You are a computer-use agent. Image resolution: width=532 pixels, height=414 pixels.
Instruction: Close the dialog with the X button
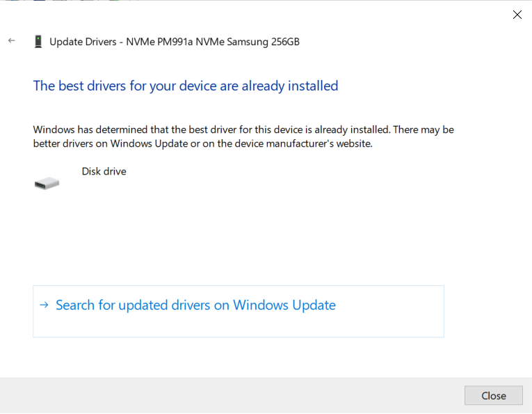tap(517, 15)
